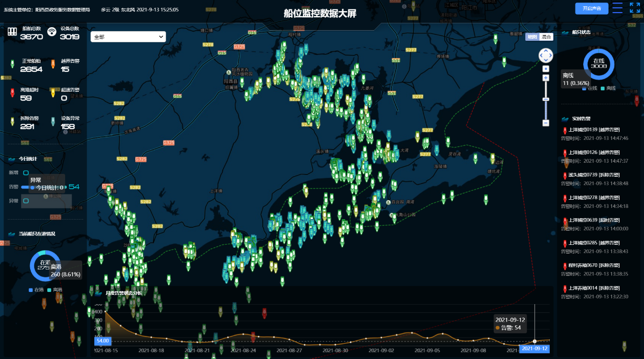
Task: Open alarm 上洋养殖0014 [拆除告警]
Action: pyautogui.click(x=594, y=288)
